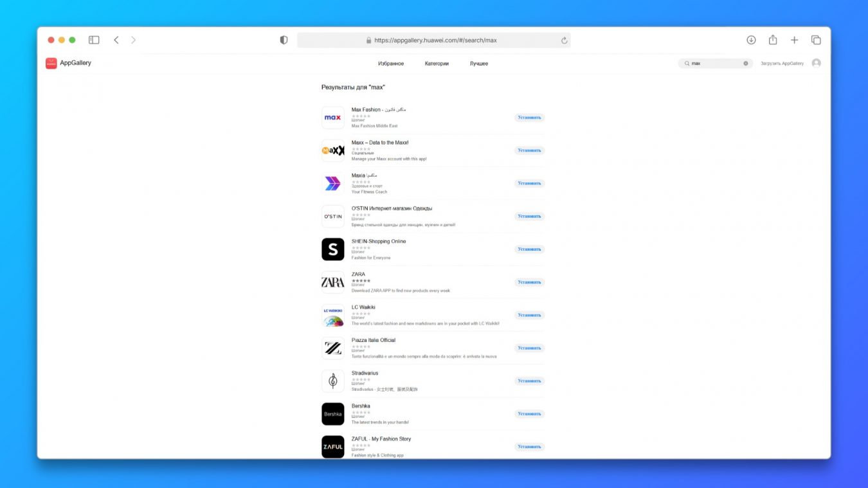This screenshot has width=868, height=488.
Task: Open the Max Fashion title
Action: [379, 110]
